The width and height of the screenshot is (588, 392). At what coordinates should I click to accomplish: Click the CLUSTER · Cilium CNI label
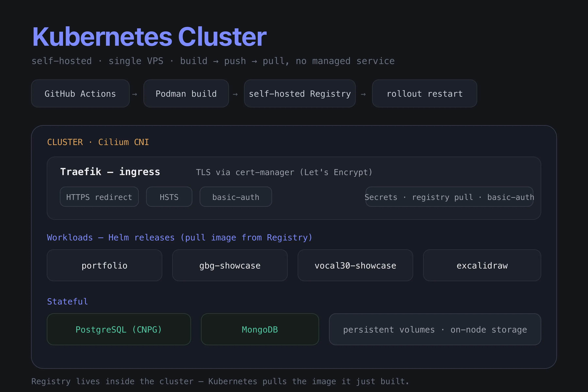coord(98,142)
